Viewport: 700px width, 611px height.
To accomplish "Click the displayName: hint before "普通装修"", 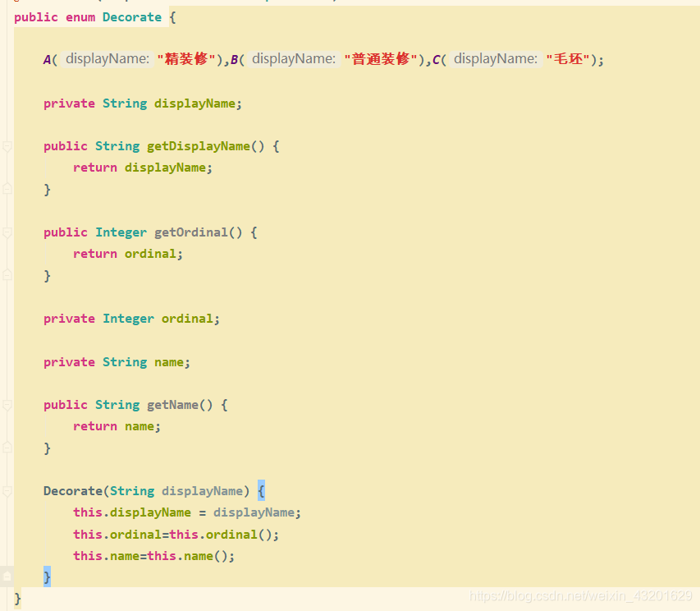I will pos(294,59).
